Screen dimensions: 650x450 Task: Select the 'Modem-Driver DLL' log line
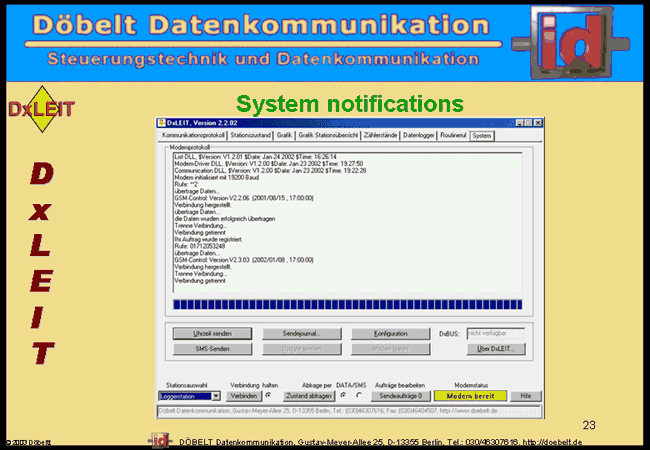pyautogui.click(x=269, y=164)
